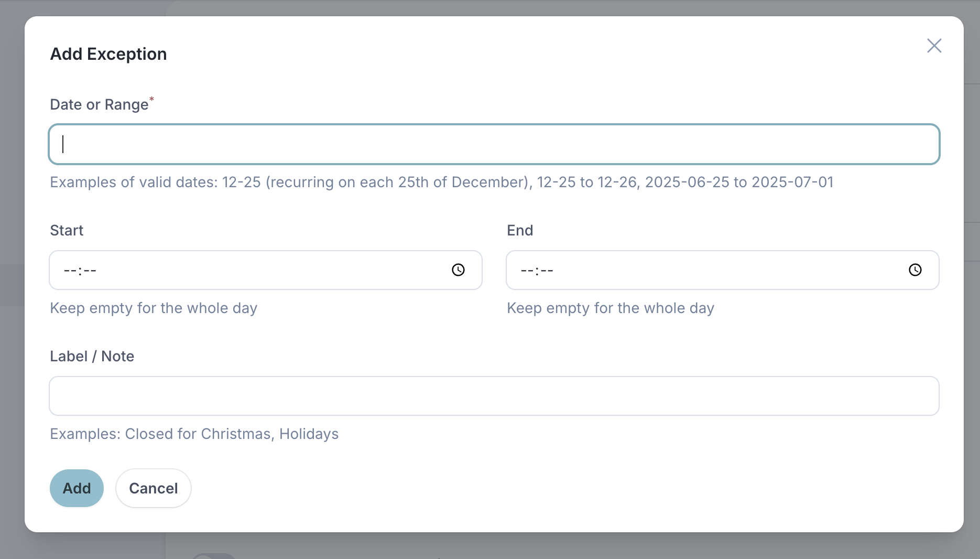Image resolution: width=980 pixels, height=559 pixels.
Task: Click the clock symbol in the Start input
Action: click(x=458, y=270)
